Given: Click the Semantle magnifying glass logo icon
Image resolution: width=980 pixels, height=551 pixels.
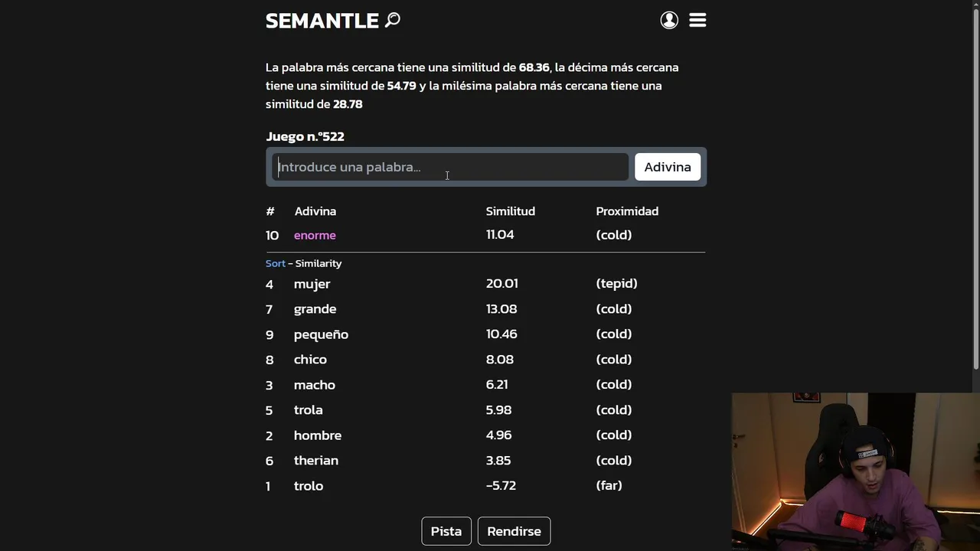Looking at the screenshot, I should (393, 20).
